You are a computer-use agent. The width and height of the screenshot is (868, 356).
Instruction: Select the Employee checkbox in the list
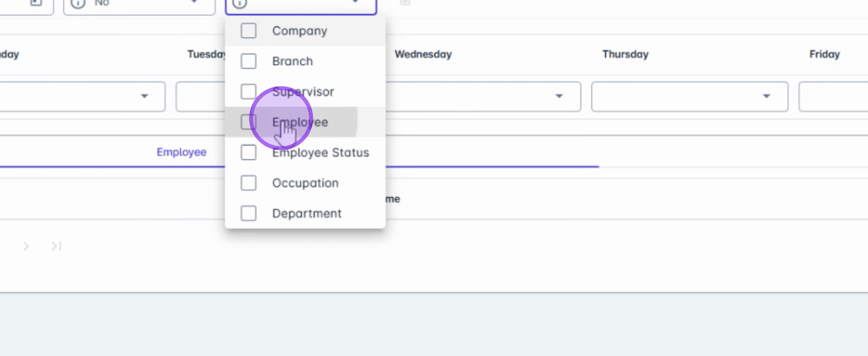(x=248, y=122)
